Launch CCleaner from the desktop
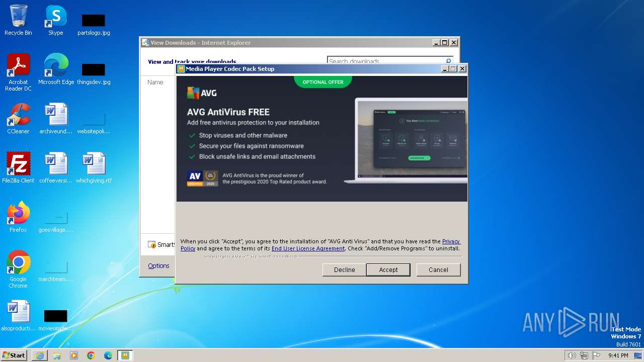Image resolution: width=644 pixels, height=362 pixels. coord(18,118)
